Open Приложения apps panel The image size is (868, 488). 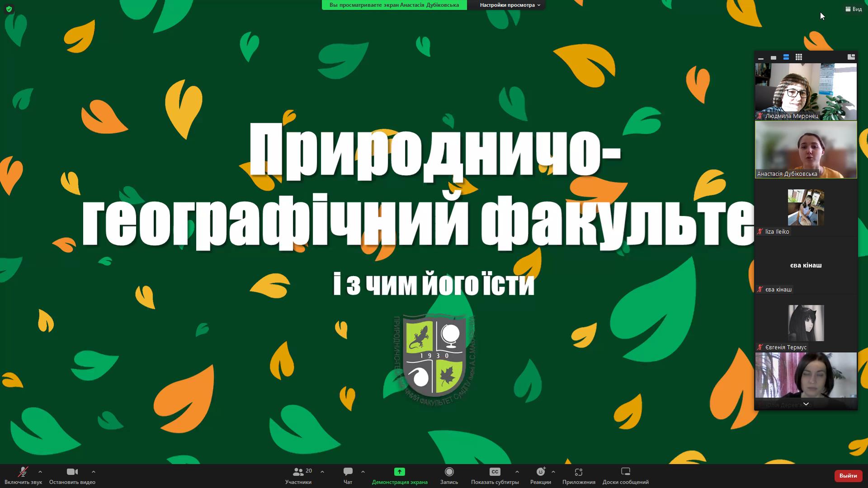coord(579,475)
